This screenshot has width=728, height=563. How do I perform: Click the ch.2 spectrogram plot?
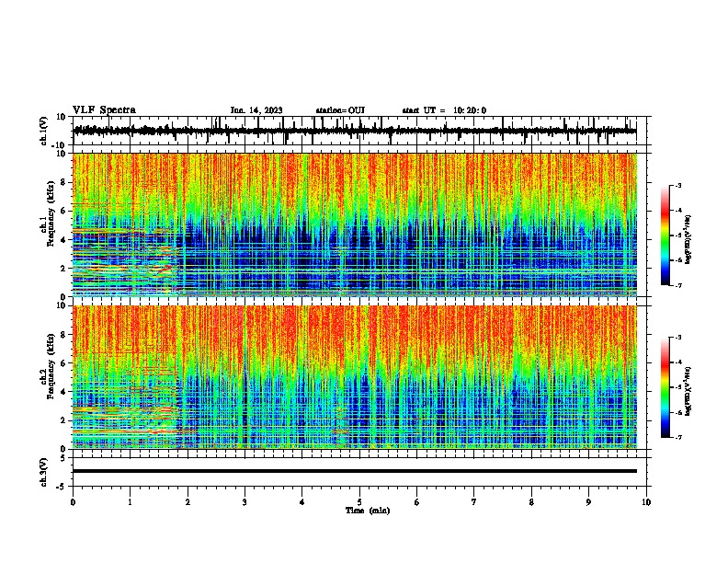click(x=355, y=377)
